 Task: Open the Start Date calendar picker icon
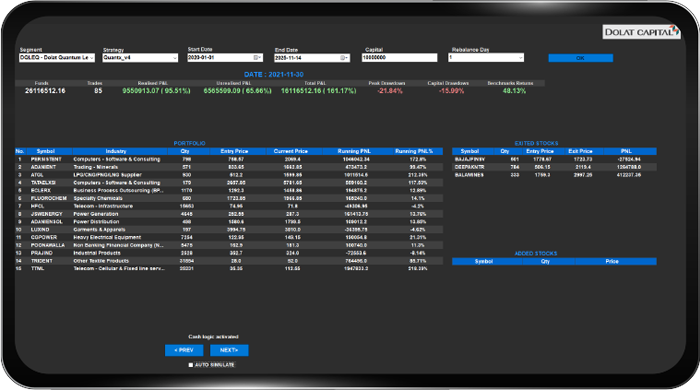(x=257, y=58)
